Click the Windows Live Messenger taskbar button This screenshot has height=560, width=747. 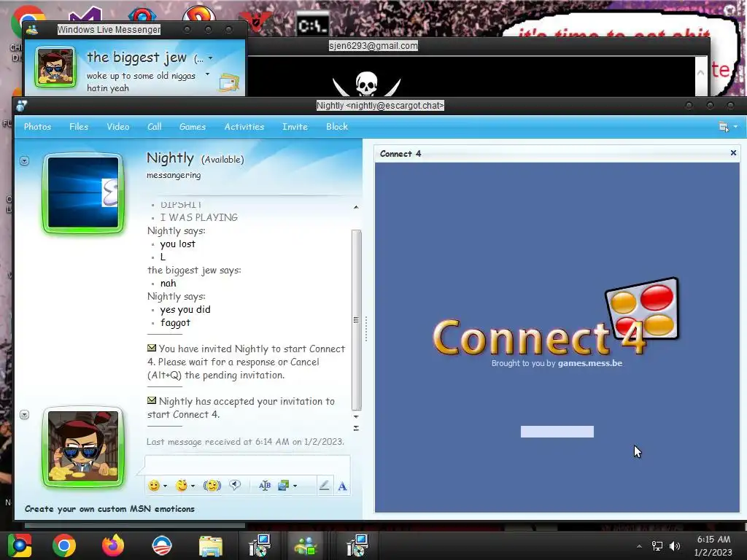(306, 545)
